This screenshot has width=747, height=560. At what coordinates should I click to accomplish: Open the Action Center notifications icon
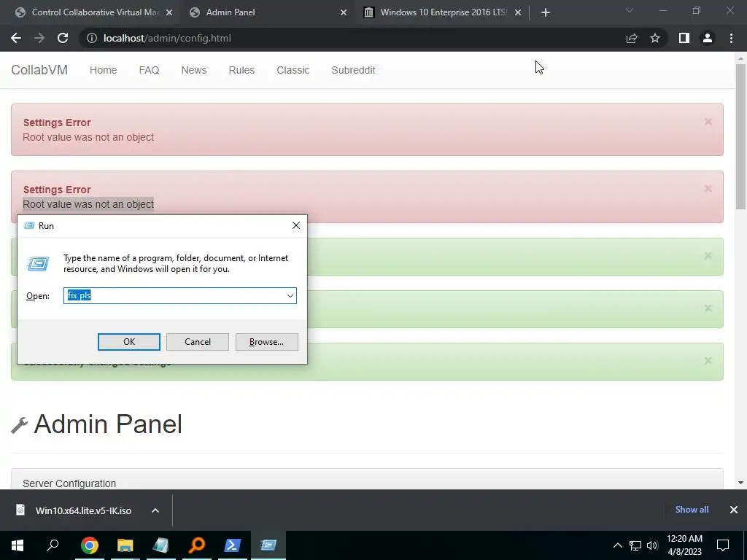[723, 545]
